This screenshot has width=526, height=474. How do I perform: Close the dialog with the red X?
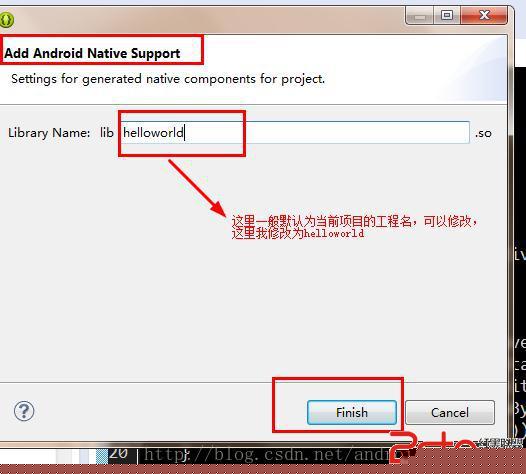[x=484, y=15]
